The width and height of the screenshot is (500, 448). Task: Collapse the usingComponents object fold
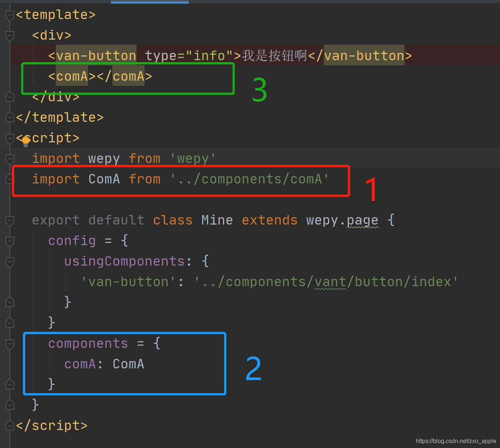pos(10,262)
